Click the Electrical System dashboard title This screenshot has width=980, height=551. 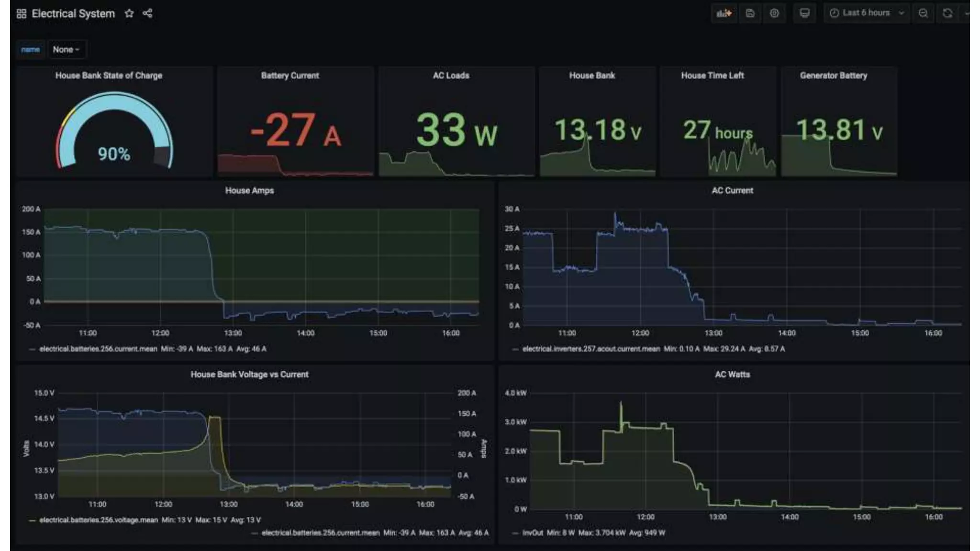point(73,13)
